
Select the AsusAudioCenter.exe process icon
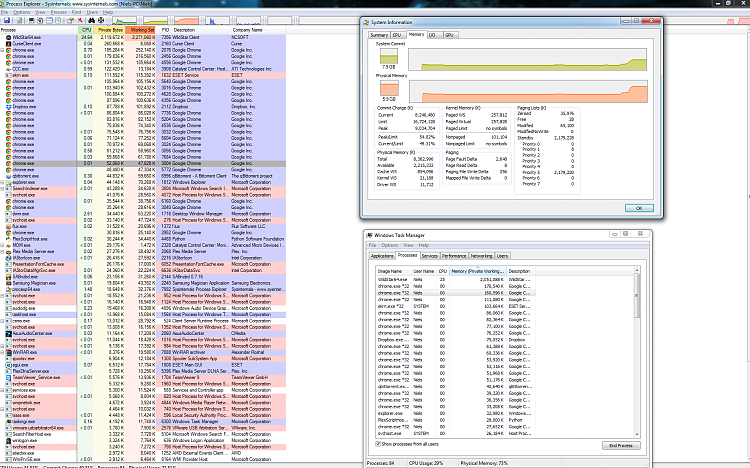click(8, 333)
